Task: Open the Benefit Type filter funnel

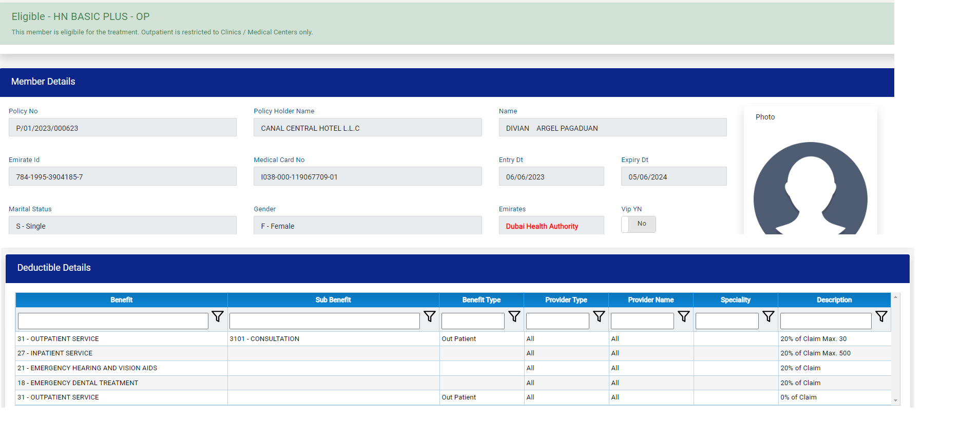Action: 514,317
